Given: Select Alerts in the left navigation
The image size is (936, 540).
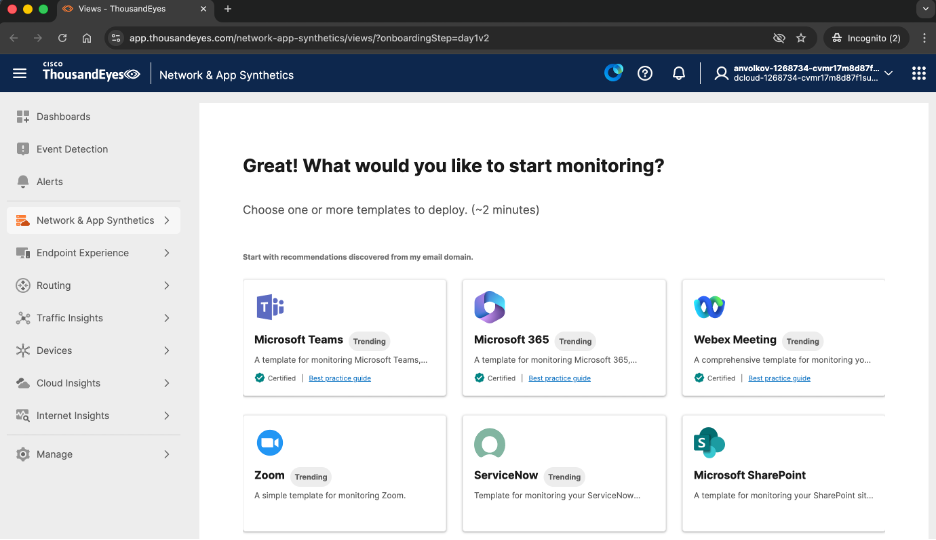Looking at the screenshot, I should pyautogui.click(x=49, y=182).
